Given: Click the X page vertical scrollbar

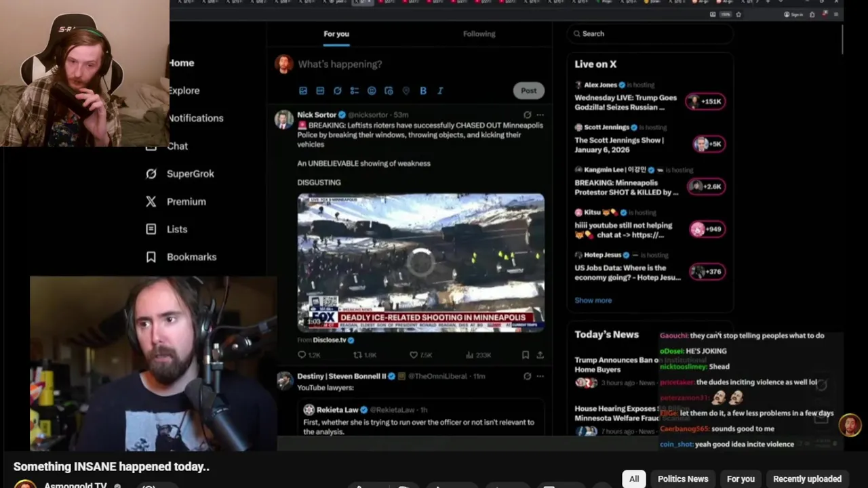Looking at the screenshot, I should coord(842,41).
